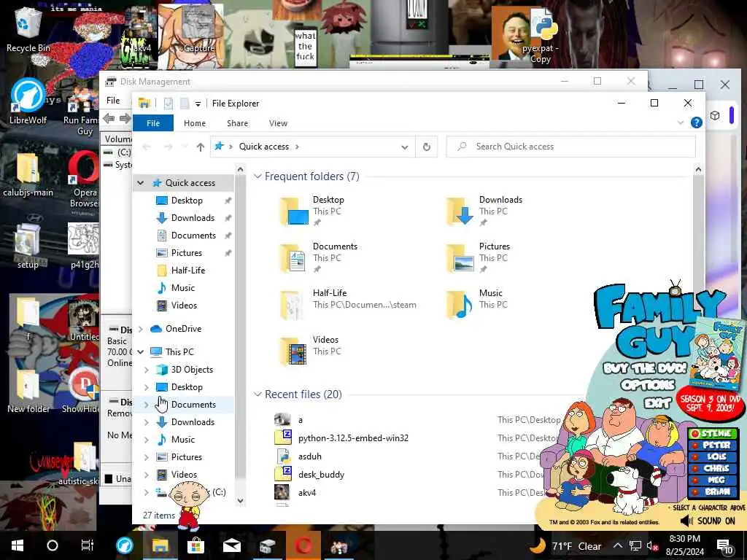Select Lois in Family Guy character list
747x560 pixels.
pos(713,456)
